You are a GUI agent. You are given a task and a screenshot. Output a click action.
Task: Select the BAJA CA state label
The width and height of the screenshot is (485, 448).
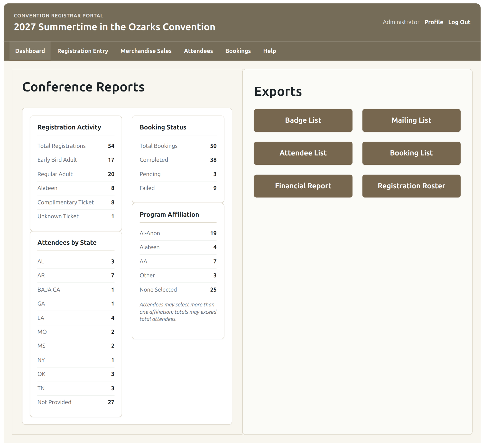coord(49,290)
